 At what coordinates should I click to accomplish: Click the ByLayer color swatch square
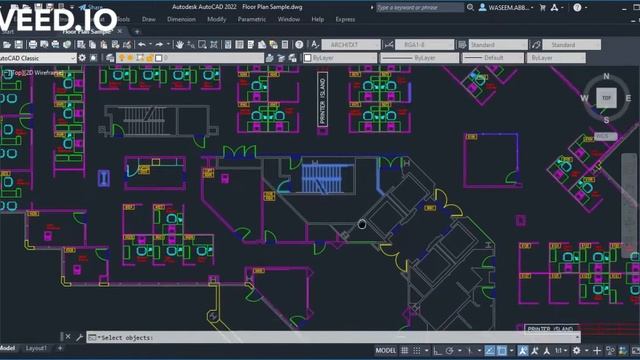pyautogui.click(x=308, y=58)
